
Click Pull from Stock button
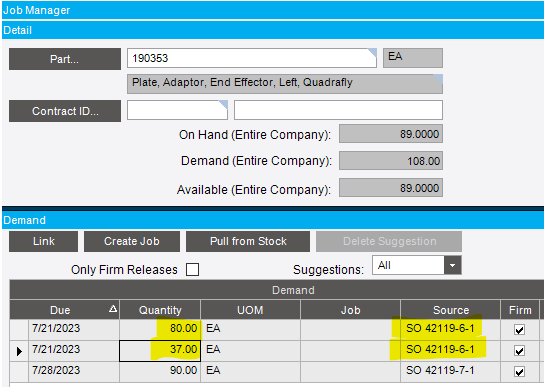click(x=248, y=241)
